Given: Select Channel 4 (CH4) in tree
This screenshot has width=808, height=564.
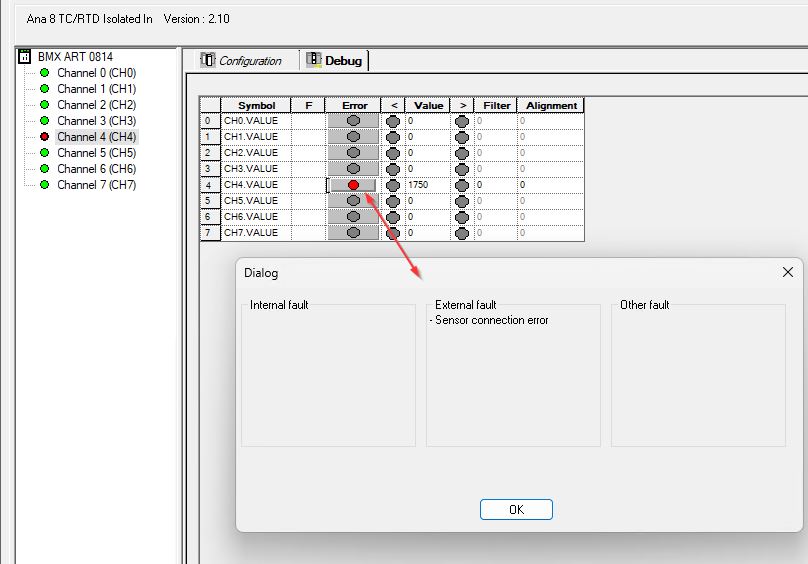Looking at the screenshot, I should 96,137.
